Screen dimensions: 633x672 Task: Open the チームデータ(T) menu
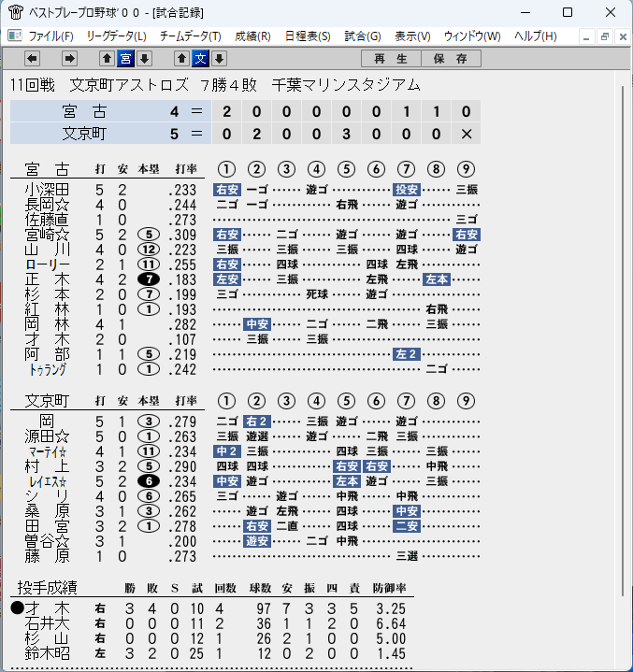pos(191,36)
